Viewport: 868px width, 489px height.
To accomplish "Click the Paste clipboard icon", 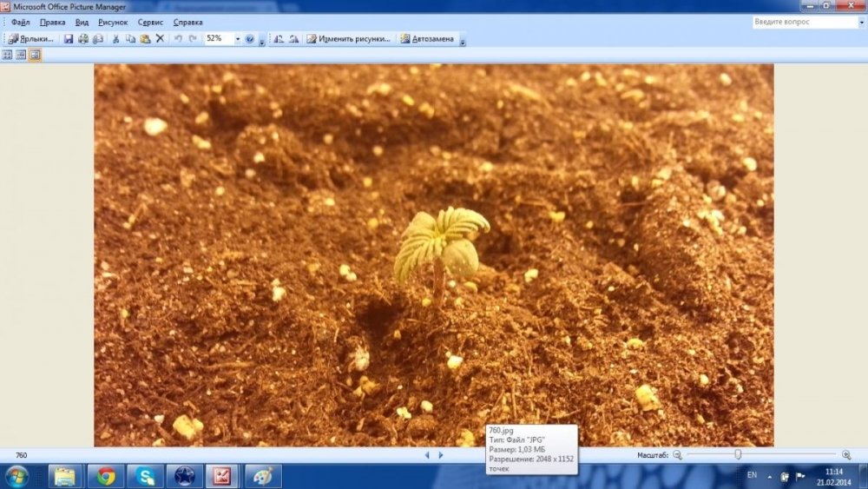I will coord(145,39).
